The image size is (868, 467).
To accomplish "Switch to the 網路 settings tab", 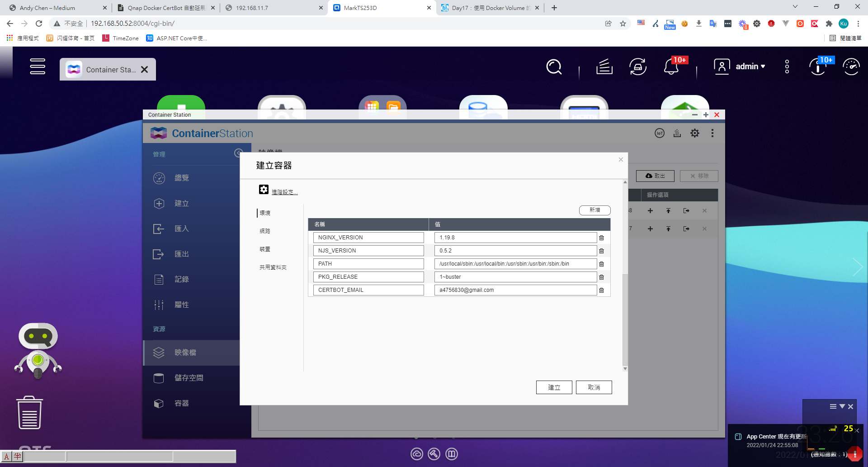I will click(265, 231).
